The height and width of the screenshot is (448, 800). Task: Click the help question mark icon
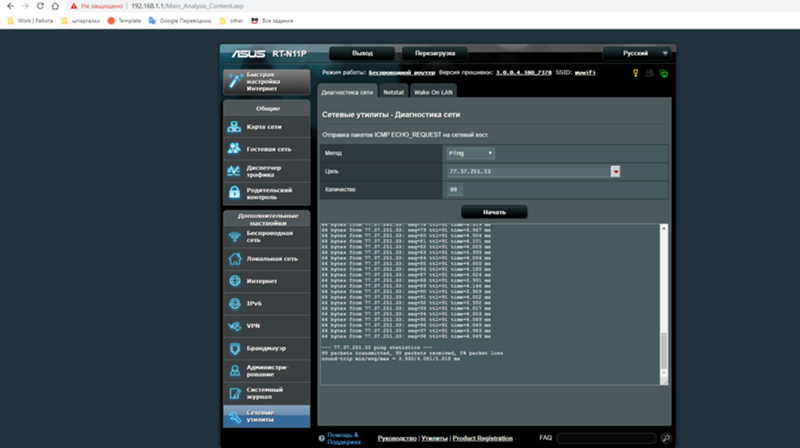pos(321,438)
